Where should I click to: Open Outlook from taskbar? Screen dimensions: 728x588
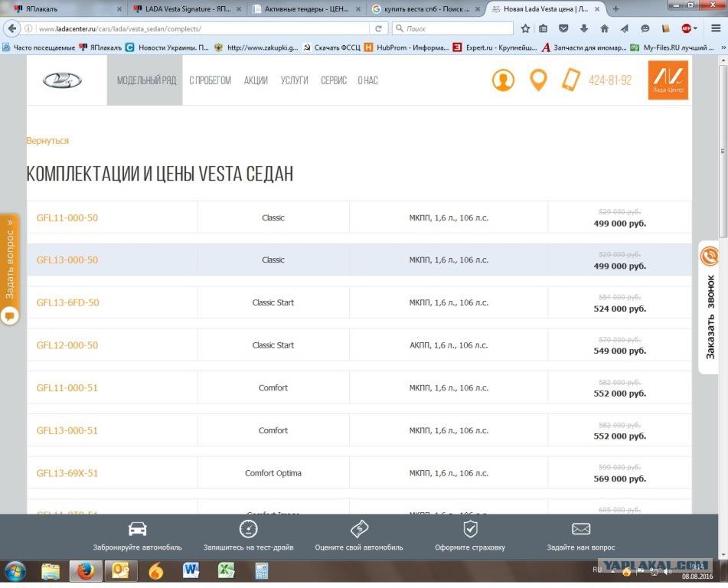121,571
